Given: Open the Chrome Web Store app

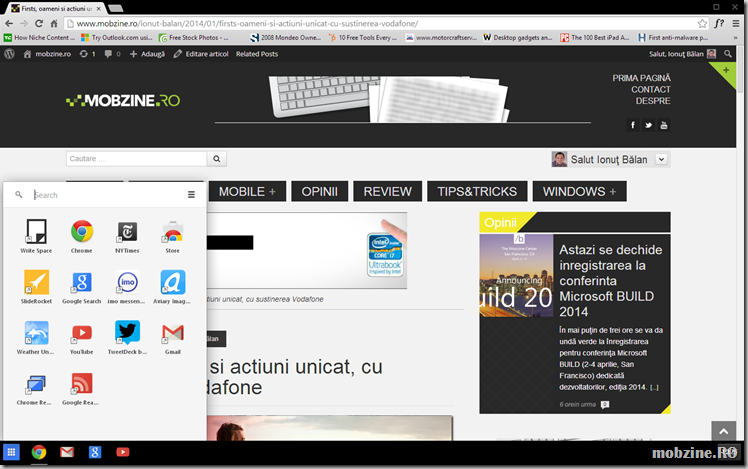Looking at the screenshot, I should [x=173, y=233].
